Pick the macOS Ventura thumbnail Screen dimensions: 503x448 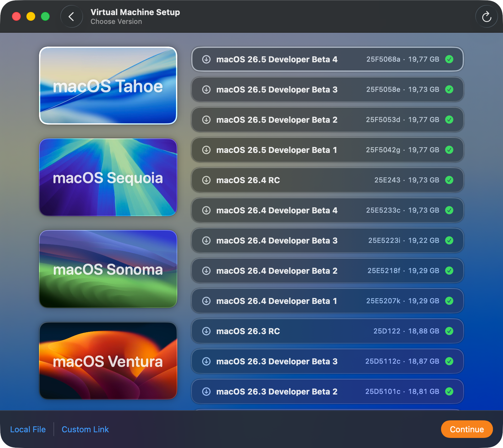(108, 361)
